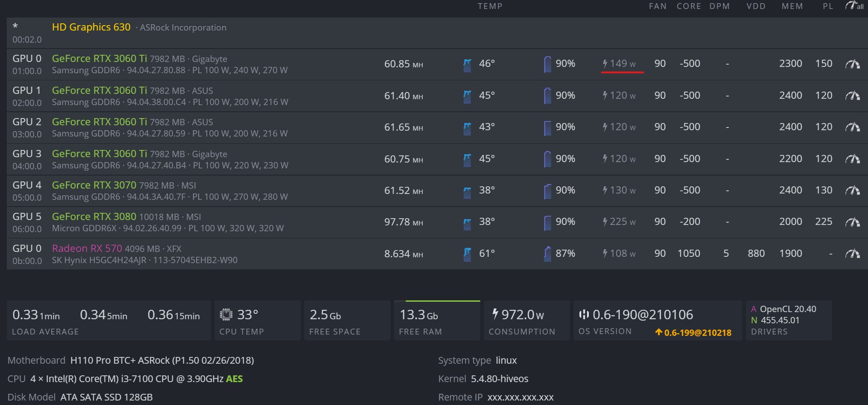Click the FREE RAM 13.3 Gb tile
This screenshot has height=405, width=868.
coord(437,320)
